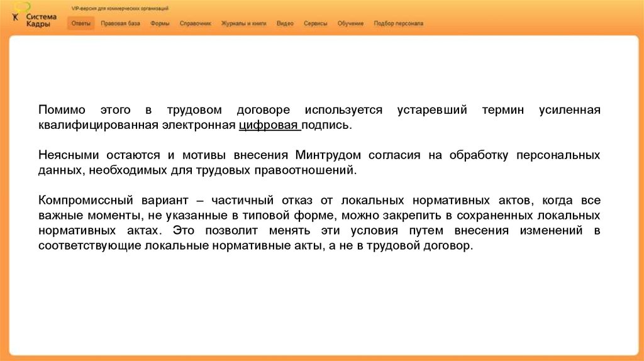The width and height of the screenshot is (644, 361).
Task: Click the word Помимо starting the first paragraph
Action: (x=62, y=110)
